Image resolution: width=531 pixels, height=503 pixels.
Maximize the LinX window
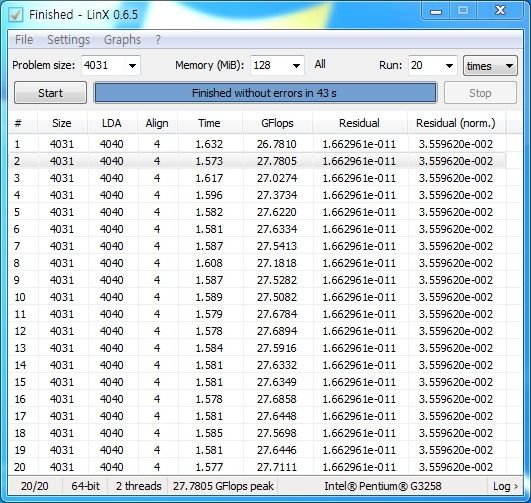[x=463, y=11]
